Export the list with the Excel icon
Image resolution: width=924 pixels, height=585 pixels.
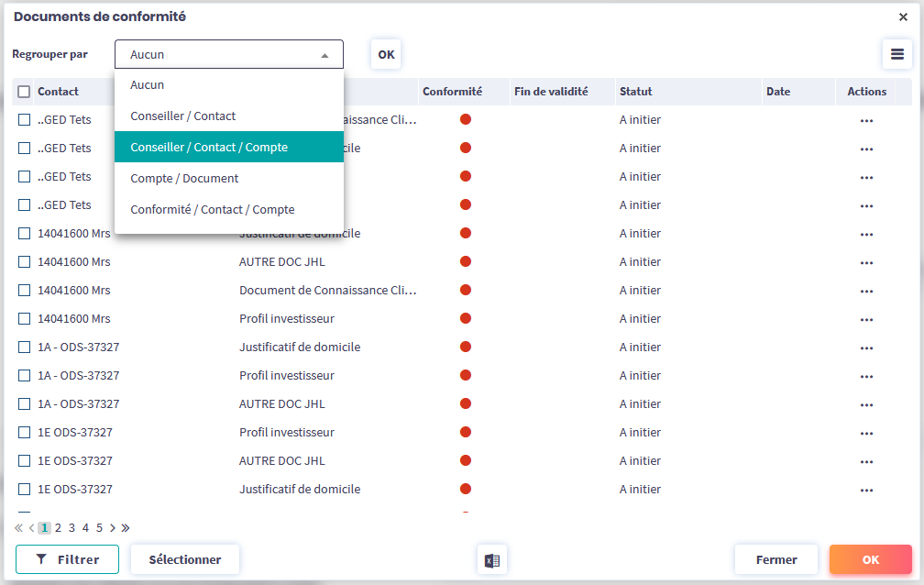(x=492, y=559)
